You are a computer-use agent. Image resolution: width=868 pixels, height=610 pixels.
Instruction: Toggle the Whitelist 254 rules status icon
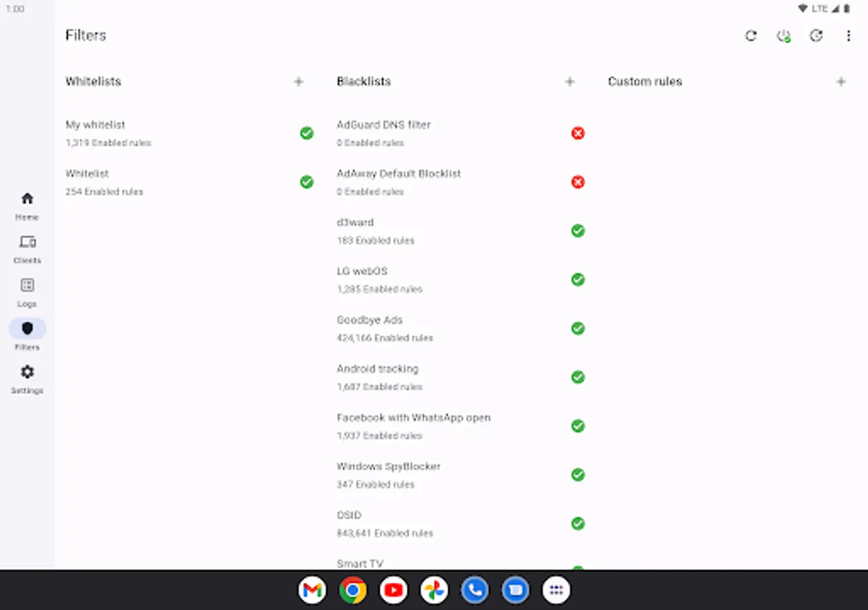(x=307, y=182)
